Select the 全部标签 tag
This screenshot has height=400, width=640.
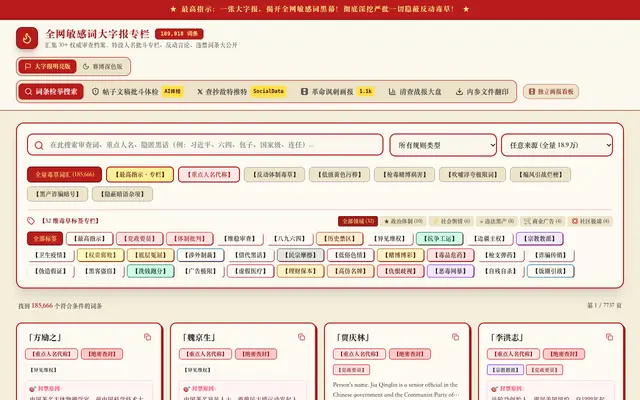point(45,239)
